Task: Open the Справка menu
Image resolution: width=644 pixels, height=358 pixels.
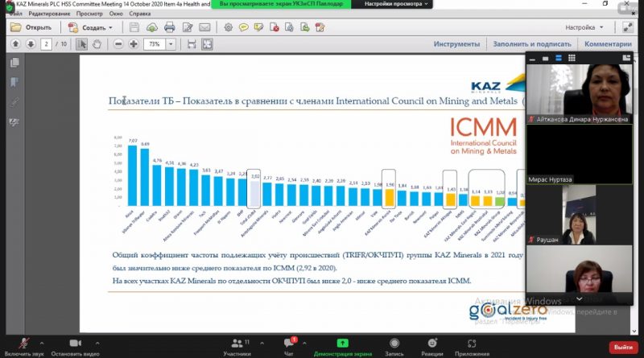Action: tap(139, 14)
